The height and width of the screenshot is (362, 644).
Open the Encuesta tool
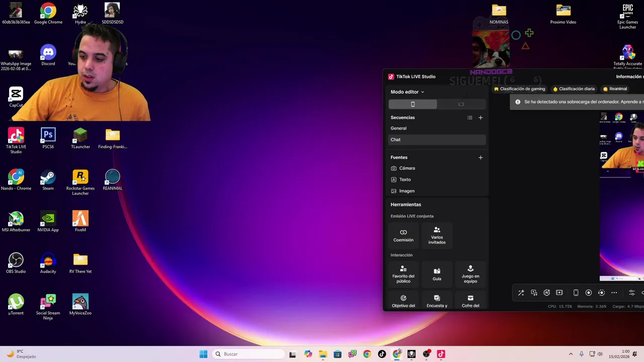tap(437, 301)
